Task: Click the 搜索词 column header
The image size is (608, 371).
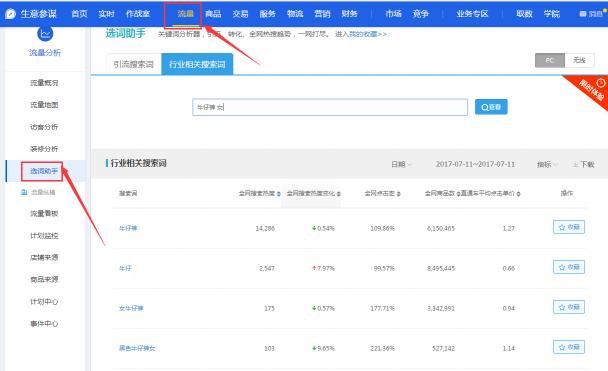Action: pyautogui.click(x=128, y=193)
